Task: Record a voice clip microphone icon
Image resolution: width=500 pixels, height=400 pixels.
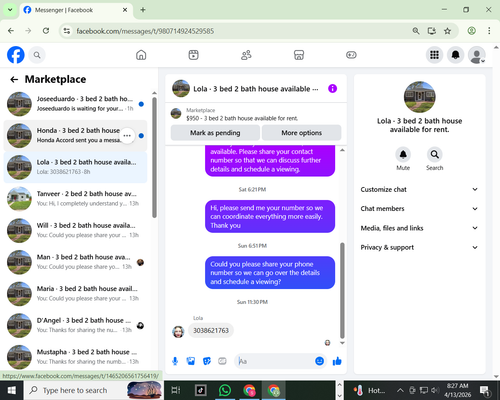Action: (175, 361)
